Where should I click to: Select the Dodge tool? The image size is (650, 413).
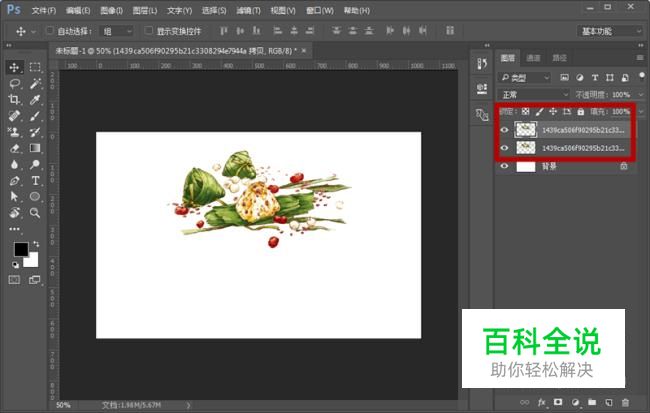[35, 165]
